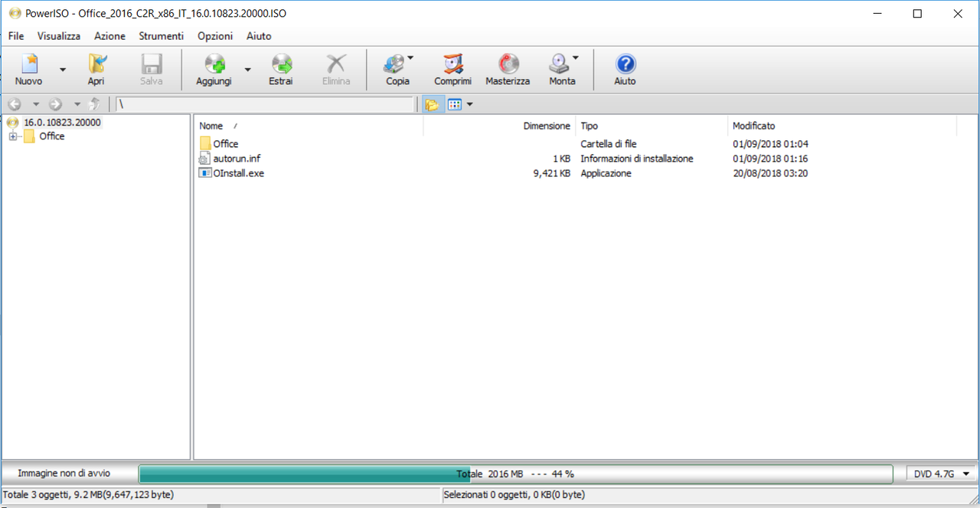Select the Office folder in the tree

(52, 136)
